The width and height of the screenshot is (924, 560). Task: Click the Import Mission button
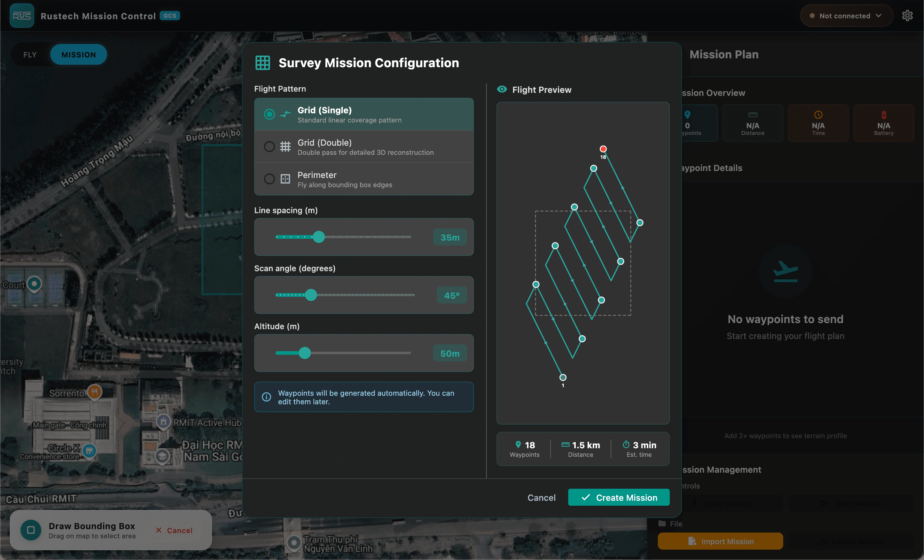click(720, 541)
